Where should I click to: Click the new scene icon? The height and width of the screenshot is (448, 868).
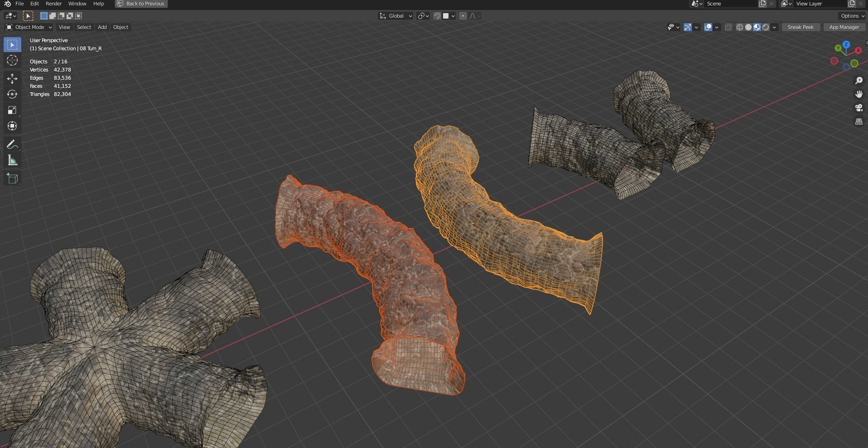(x=762, y=4)
